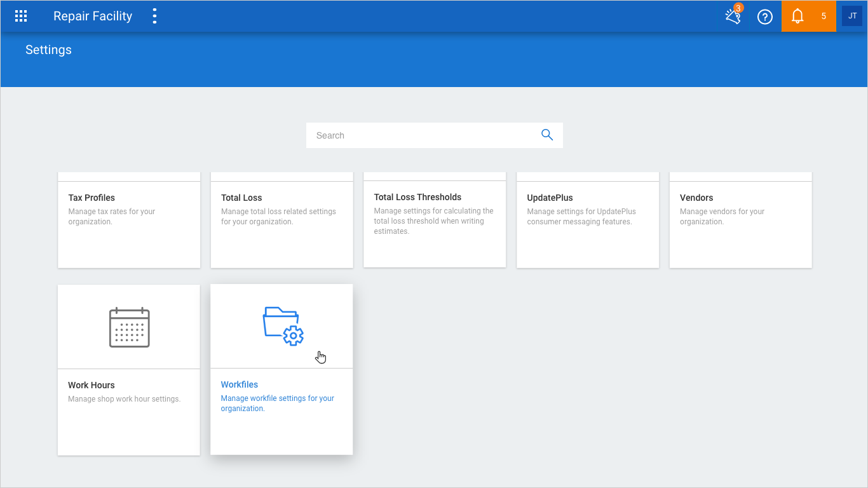This screenshot has height=488, width=868.
Task: Click into the Search input field
Action: click(x=422, y=135)
